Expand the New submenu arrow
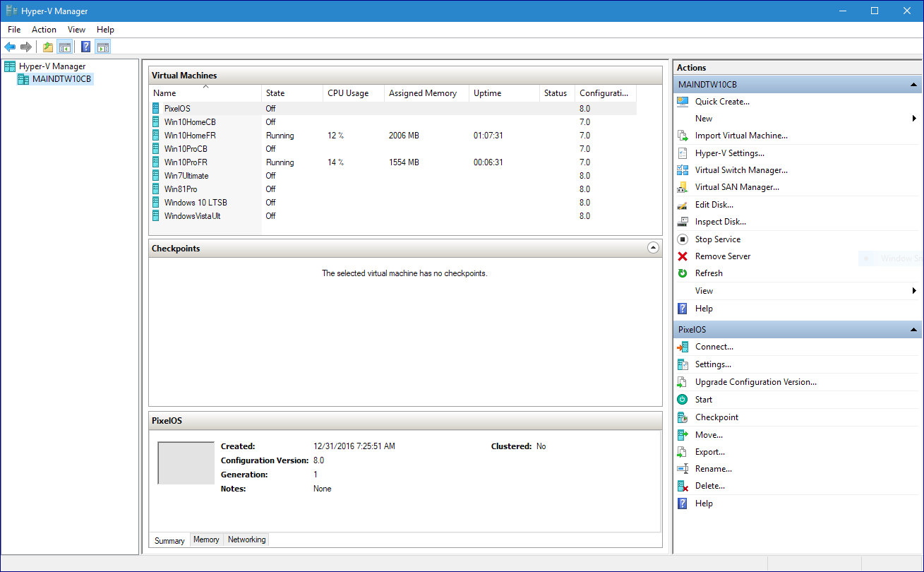924x572 pixels. (914, 119)
